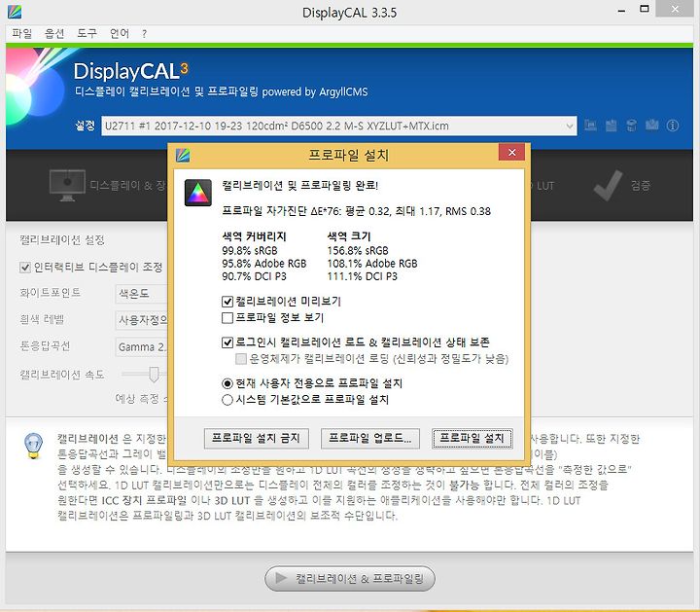Maximize the DisplayCAL window
This screenshot has height=612, width=700.
click(x=645, y=9)
